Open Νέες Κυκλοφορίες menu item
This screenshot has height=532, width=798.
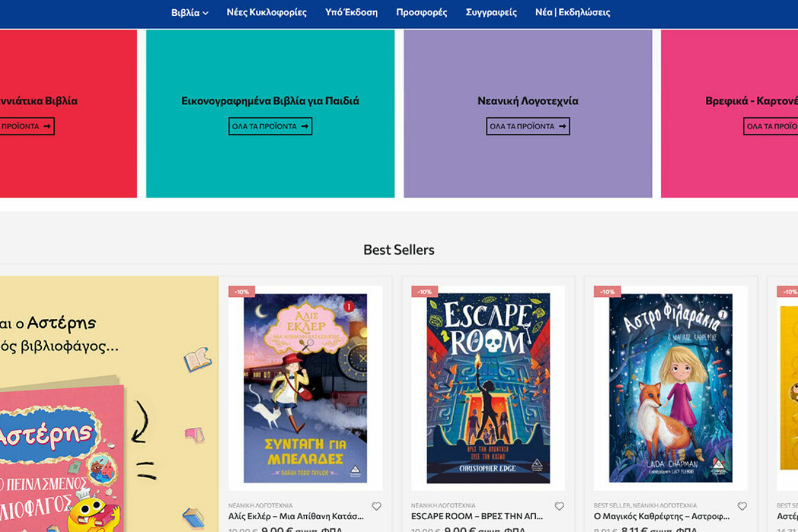pos(266,12)
